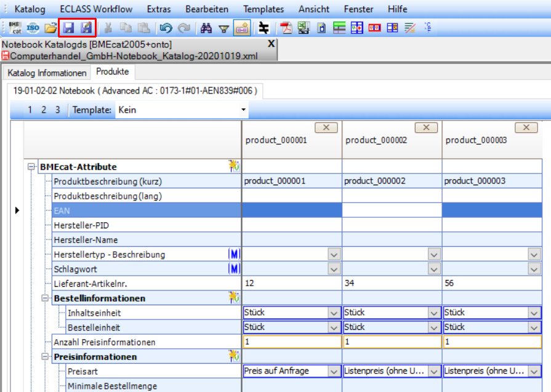Open the Template dropdown
The height and width of the screenshot is (392, 551).
tap(244, 110)
